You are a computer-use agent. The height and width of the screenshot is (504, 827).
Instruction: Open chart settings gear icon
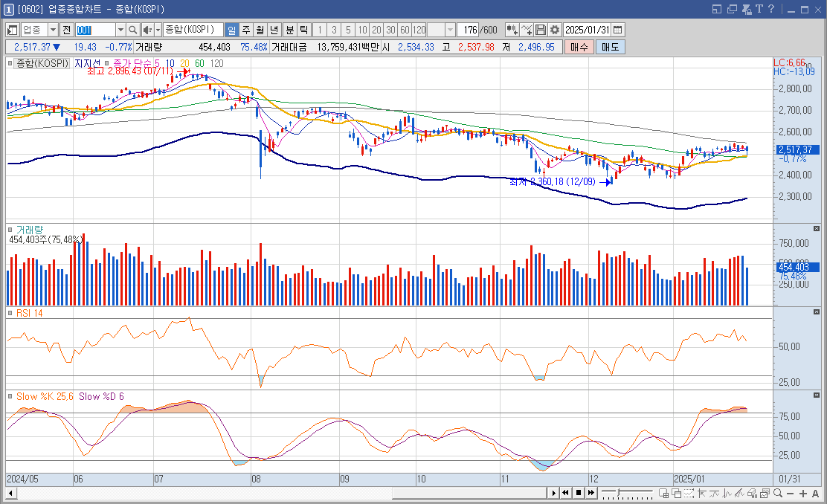pos(555,30)
